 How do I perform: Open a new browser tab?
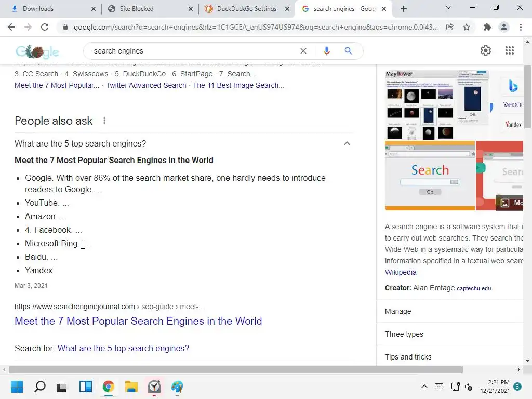tap(403, 9)
